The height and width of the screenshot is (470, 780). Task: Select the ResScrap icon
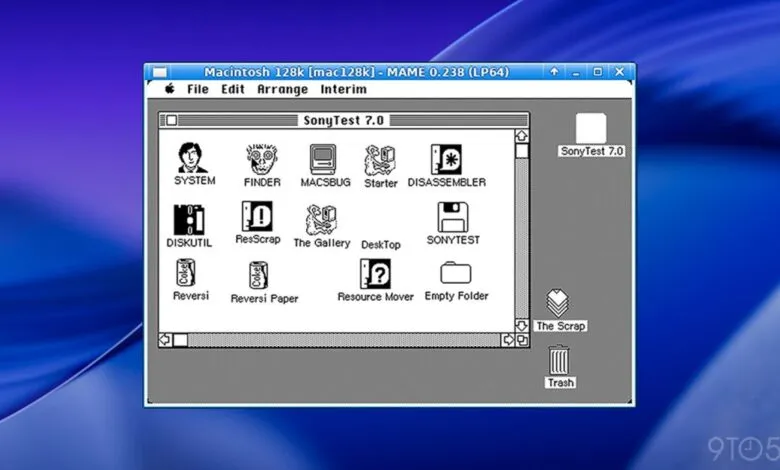pyautogui.click(x=257, y=216)
